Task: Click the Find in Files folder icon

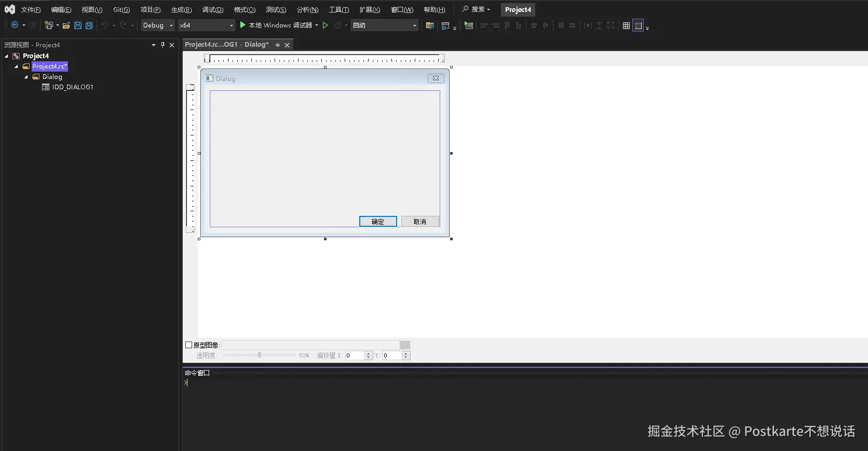Action: pyautogui.click(x=430, y=25)
